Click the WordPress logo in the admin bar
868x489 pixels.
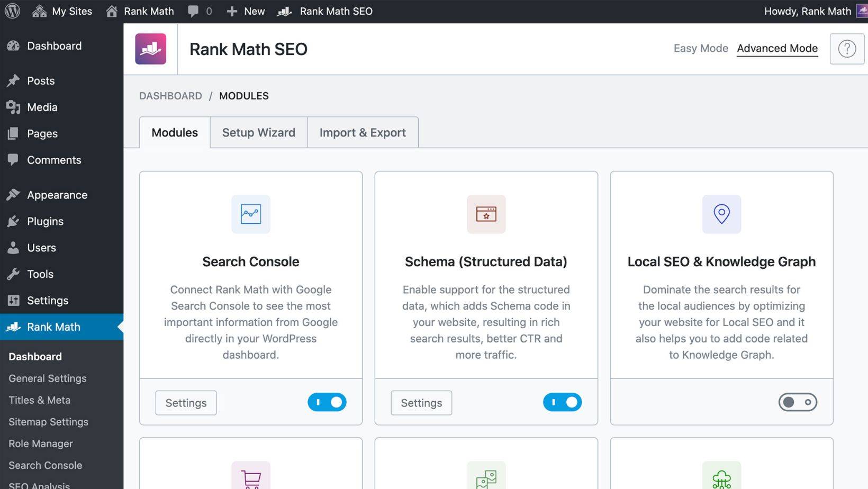tap(12, 11)
